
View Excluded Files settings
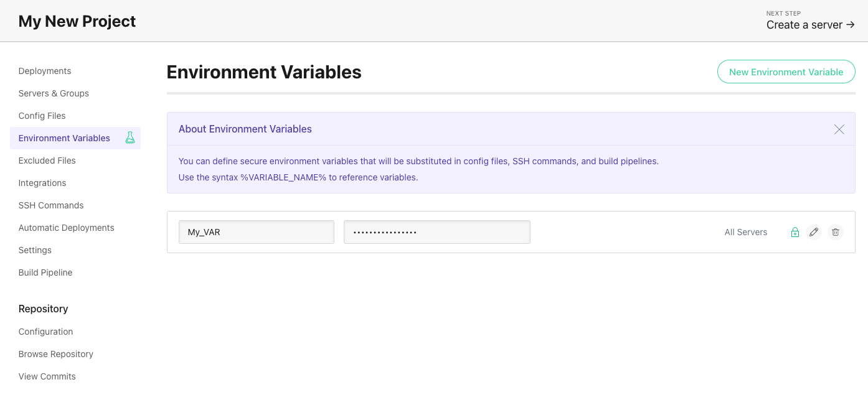[x=47, y=161]
